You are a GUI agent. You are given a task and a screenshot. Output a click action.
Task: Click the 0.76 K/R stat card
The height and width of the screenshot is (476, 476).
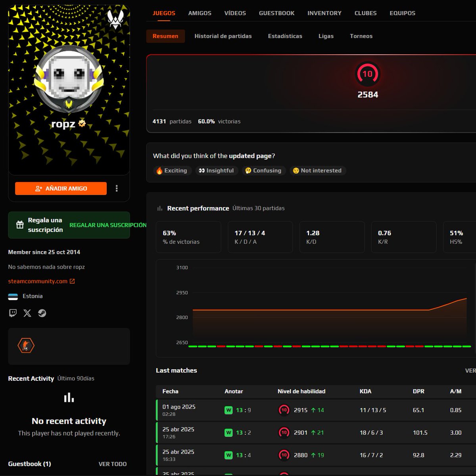[x=404, y=237]
